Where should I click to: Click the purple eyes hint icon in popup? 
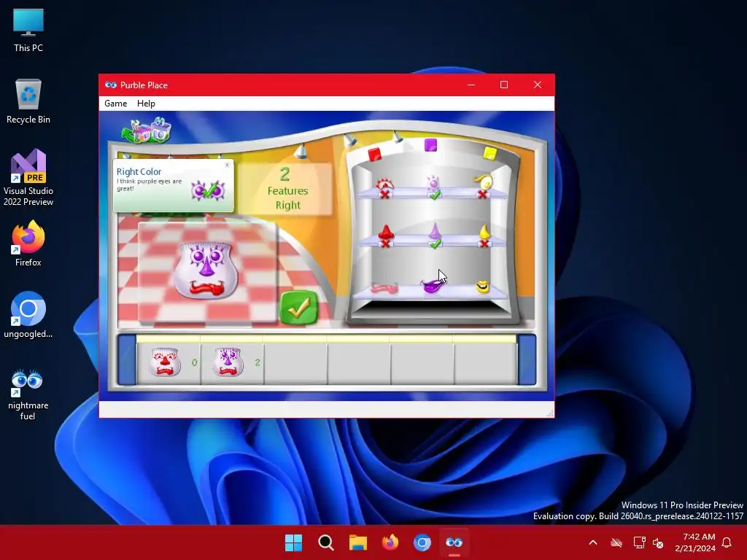pos(208,190)
